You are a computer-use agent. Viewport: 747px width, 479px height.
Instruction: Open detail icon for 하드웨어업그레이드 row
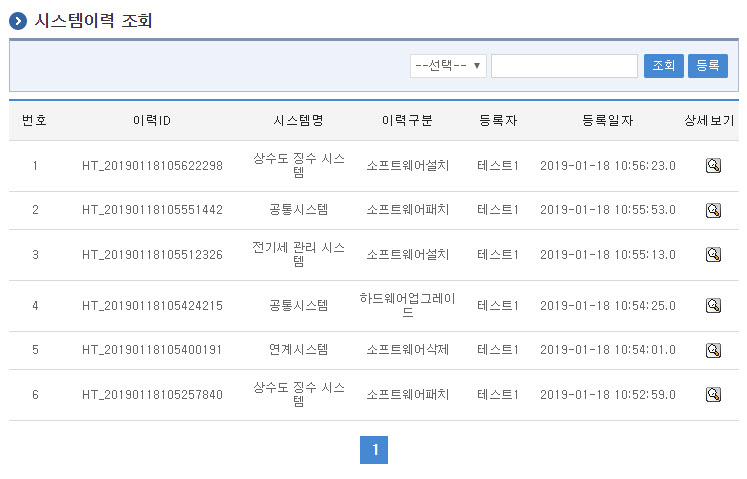click(x=713, y=305)
